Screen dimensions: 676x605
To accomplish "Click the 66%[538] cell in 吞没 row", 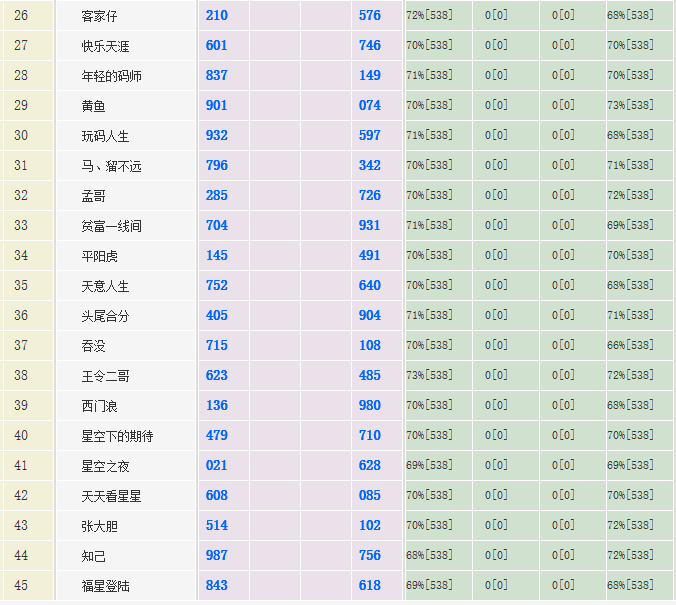I will coord(630,346).
